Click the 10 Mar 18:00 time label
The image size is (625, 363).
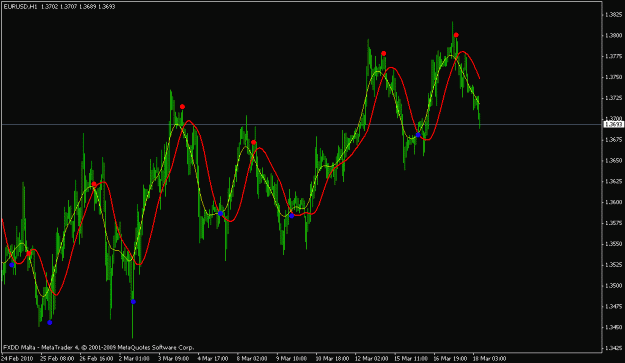pyautogui.click(x=332, y=359)
